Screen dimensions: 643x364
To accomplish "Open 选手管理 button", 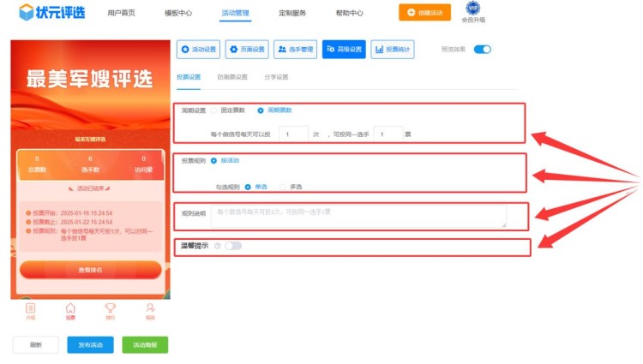I will (295, 50).
